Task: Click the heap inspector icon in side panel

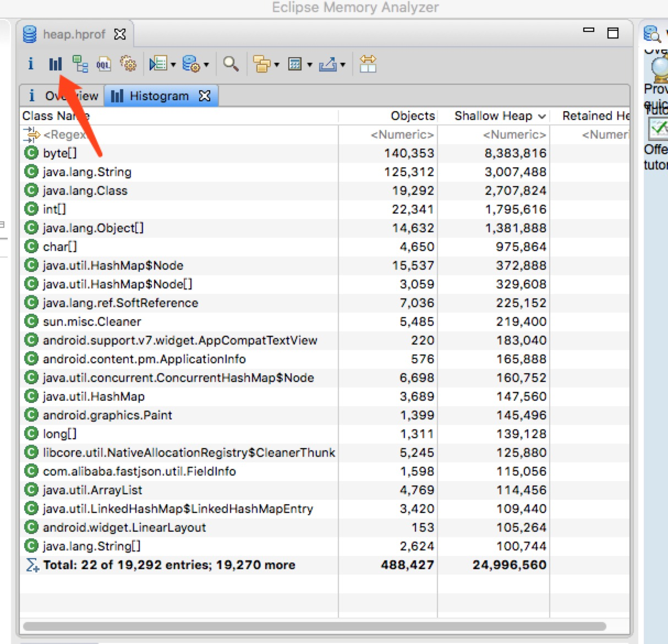Action: click(652, 34)
